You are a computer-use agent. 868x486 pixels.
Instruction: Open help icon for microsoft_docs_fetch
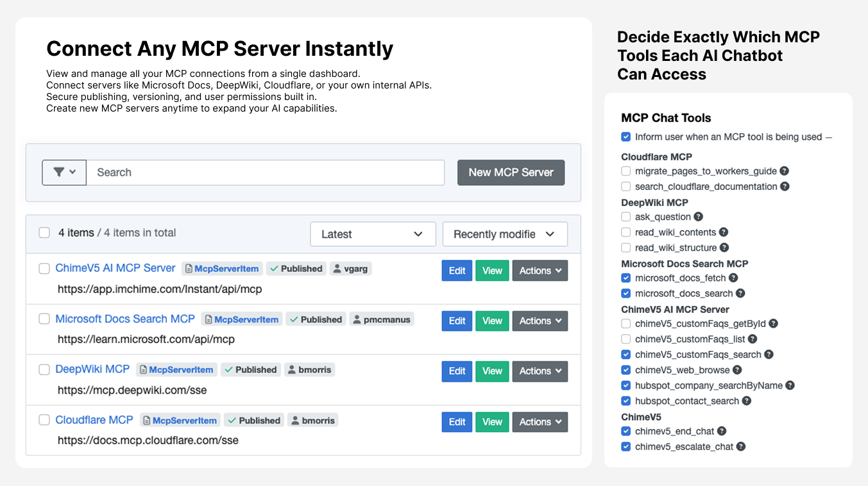(733, 278)
